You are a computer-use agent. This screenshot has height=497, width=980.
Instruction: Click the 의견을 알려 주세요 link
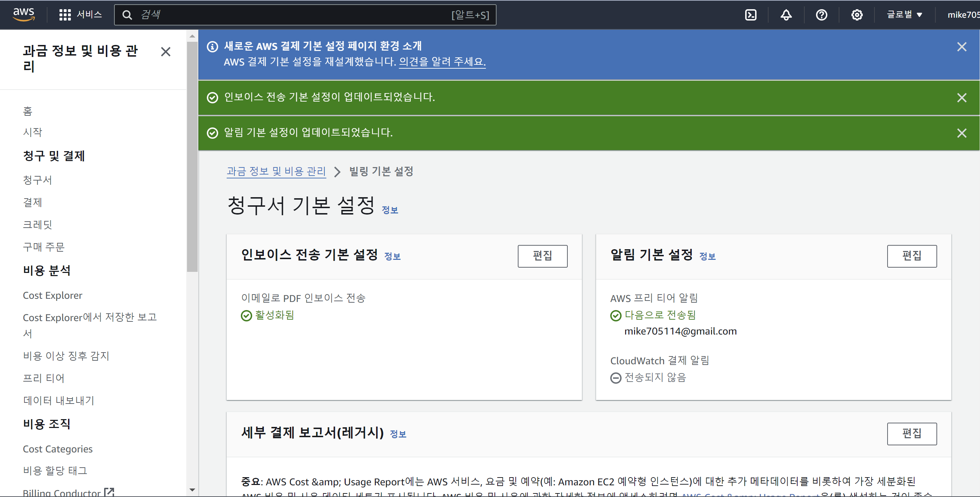[x=442, y=62]
